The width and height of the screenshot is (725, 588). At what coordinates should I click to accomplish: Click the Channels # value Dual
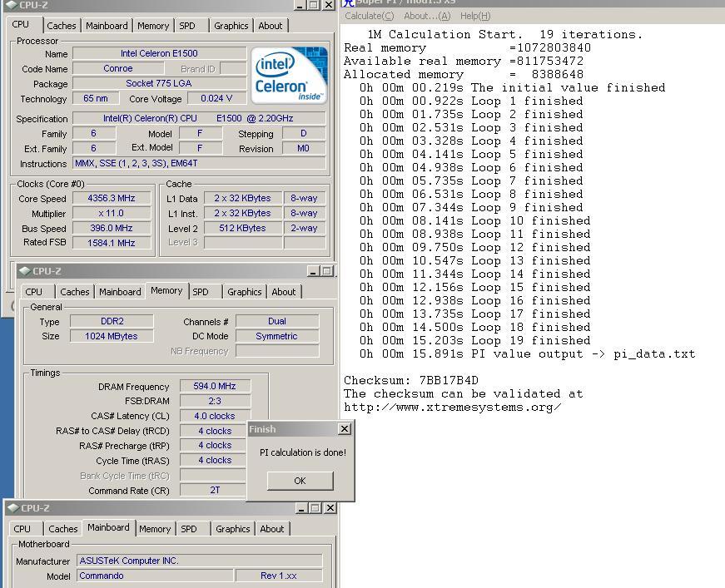pos(277,321)
